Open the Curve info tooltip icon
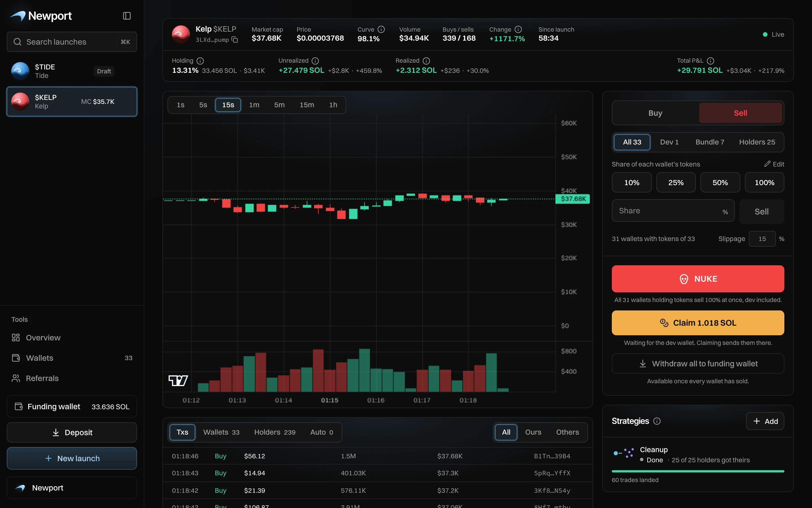 [381, 29]
